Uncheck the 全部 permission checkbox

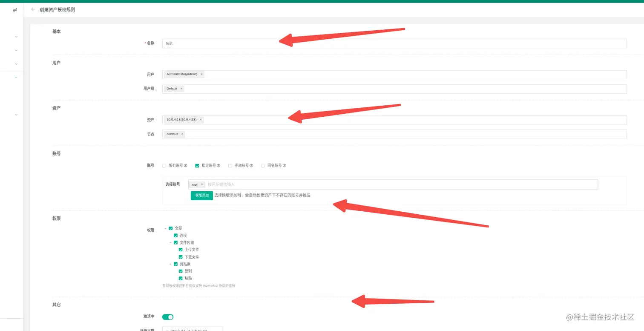point(171,228)
